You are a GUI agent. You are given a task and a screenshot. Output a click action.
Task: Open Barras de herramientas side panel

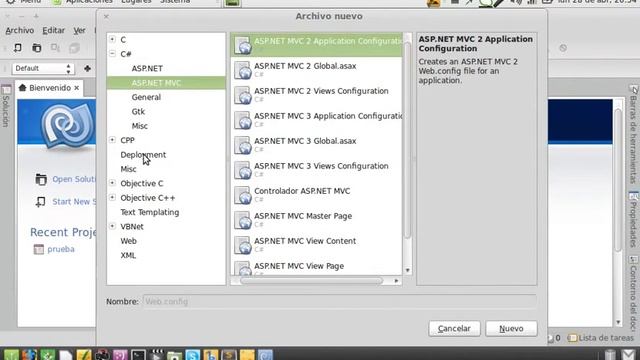633,135
